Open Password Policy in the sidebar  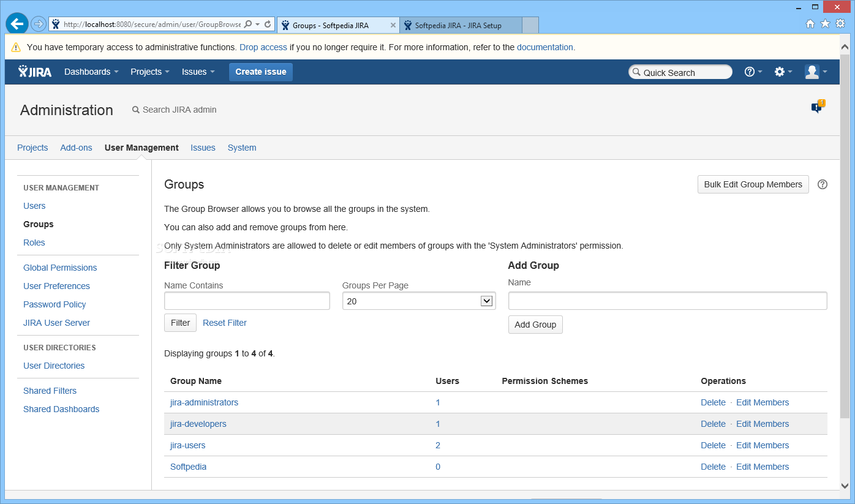pyautogui.click(x=55, y=304)
